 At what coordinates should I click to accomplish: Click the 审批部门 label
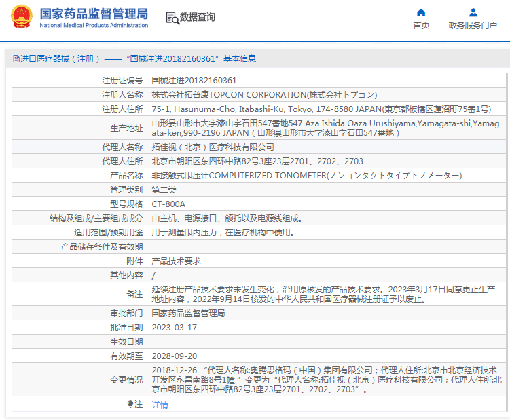click(126, 313)
